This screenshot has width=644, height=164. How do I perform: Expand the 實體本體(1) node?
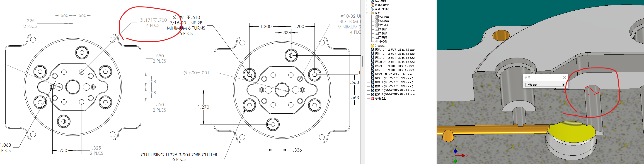pos(367,5)
